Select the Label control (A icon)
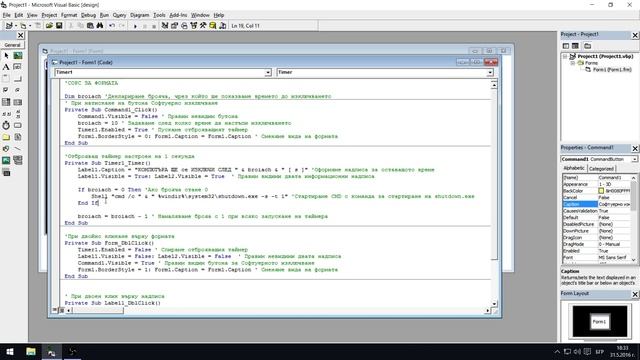The height and width of the screenshot is (360, 640). pyautogui.click(x=6, y=67)
